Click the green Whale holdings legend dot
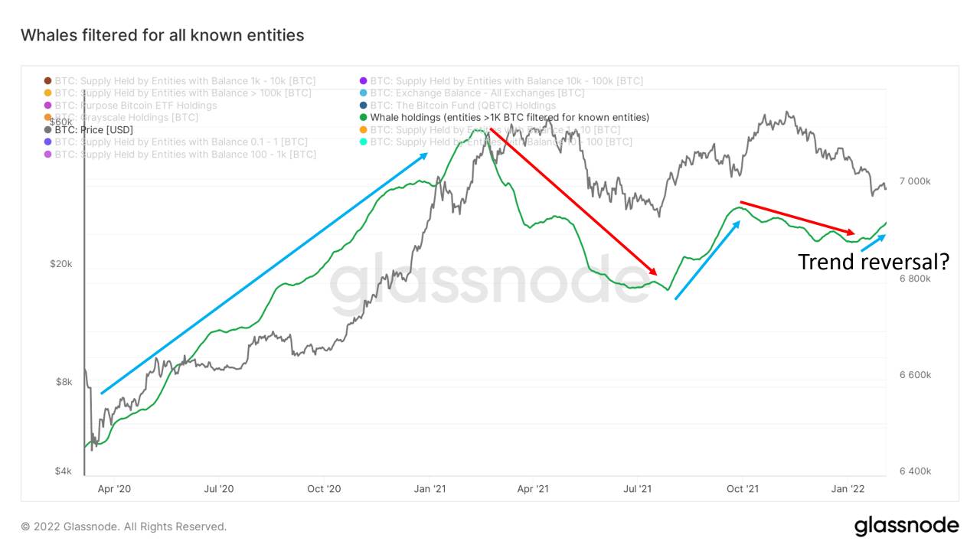980x551 pixels. pos(364,118)
